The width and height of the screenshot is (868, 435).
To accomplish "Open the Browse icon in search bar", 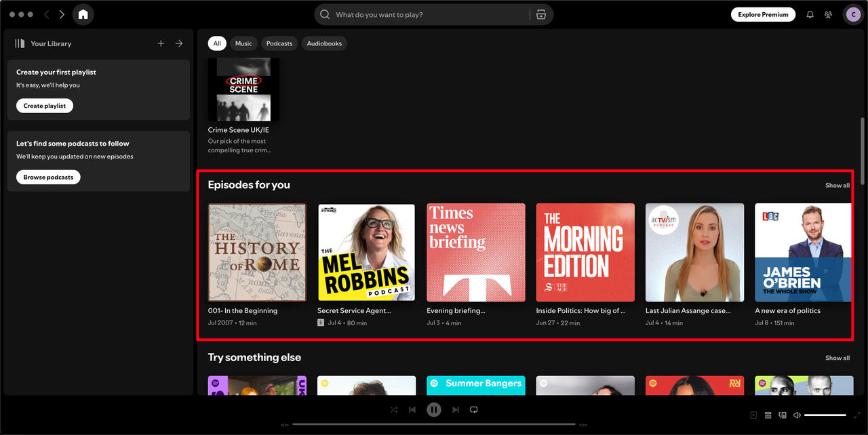I will click(541, 14).
